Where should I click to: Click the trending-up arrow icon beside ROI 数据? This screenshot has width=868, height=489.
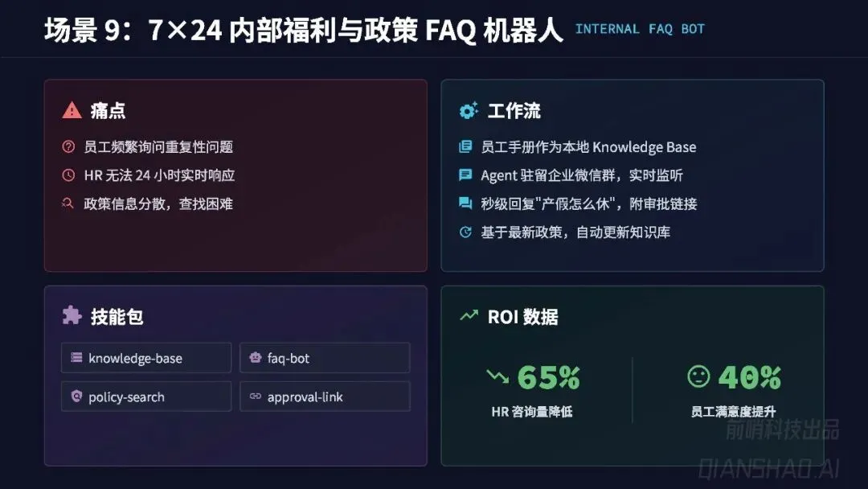point(469,315)
